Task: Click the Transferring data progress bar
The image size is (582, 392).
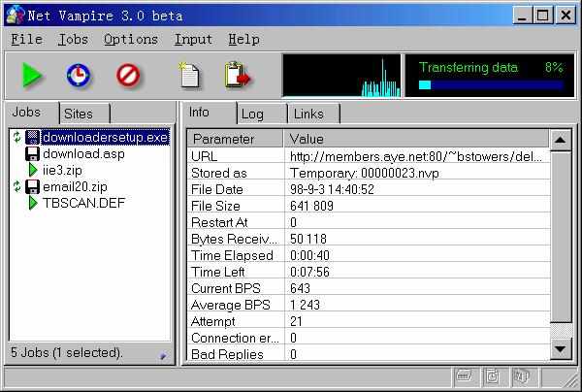Action: (x=490, y=85)
